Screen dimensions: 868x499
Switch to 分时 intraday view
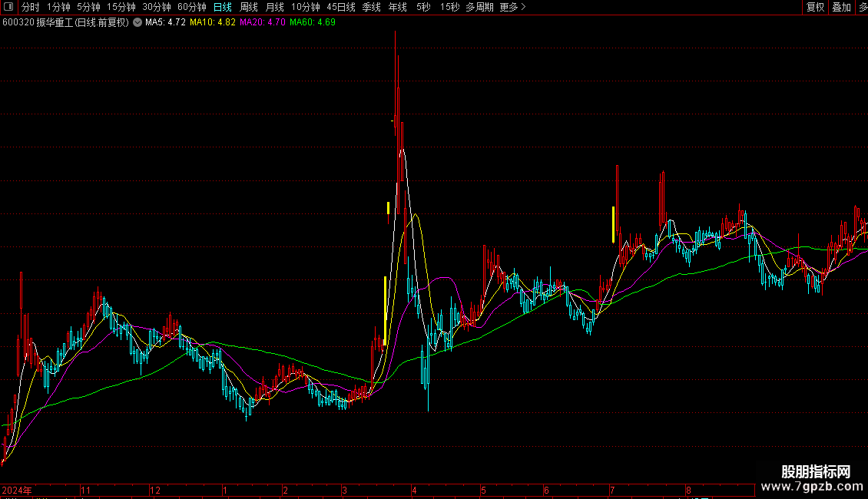point(31,7)
